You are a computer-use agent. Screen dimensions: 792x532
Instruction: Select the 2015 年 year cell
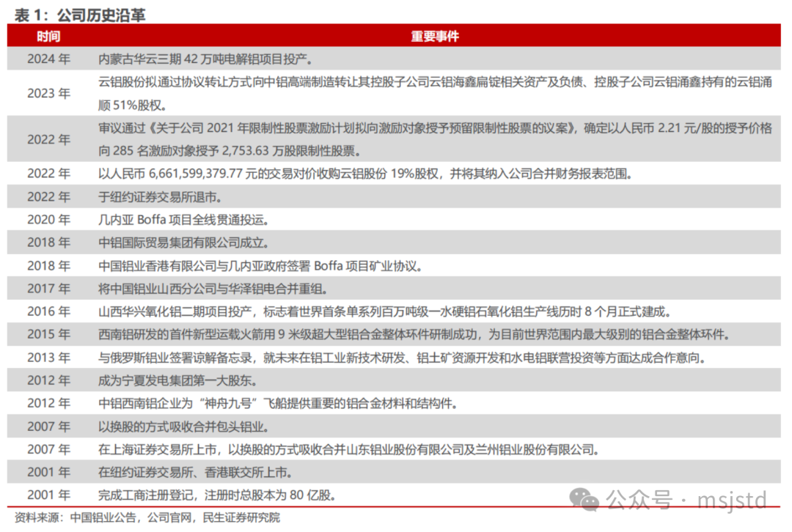[x=48, y=334]
